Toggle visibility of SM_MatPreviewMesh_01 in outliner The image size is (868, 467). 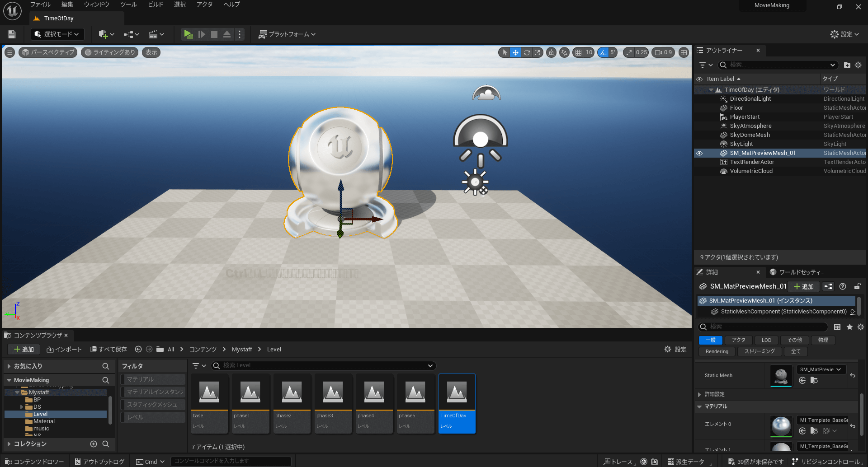click(699, 153)
